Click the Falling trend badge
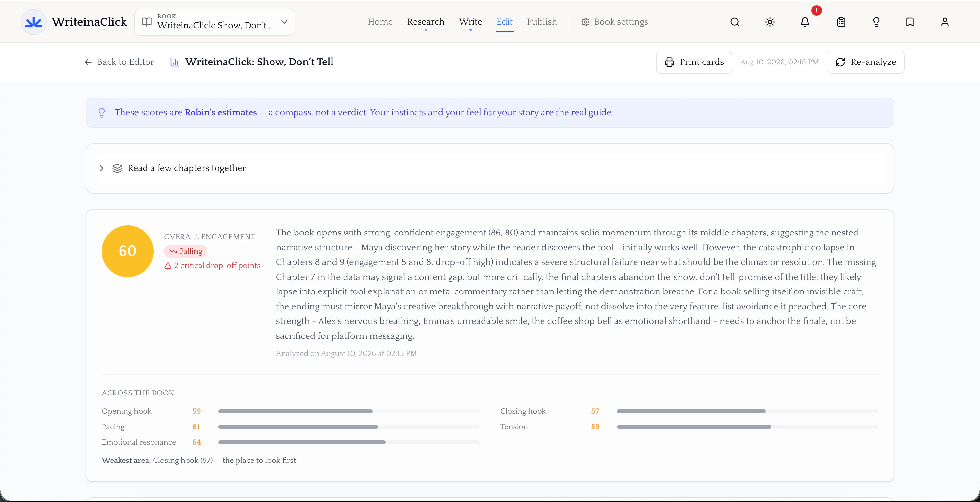The height and width of the screenshot is (502, 980). pyautogui.click(x=186, y=251)
